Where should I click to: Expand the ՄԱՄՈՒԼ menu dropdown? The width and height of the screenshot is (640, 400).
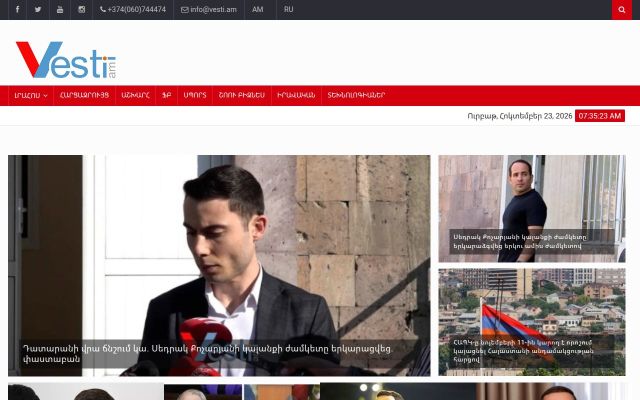[x=31, y=96]
